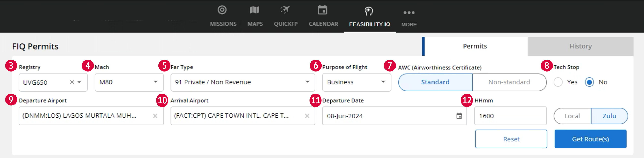Switch time mode to Local

572,116
